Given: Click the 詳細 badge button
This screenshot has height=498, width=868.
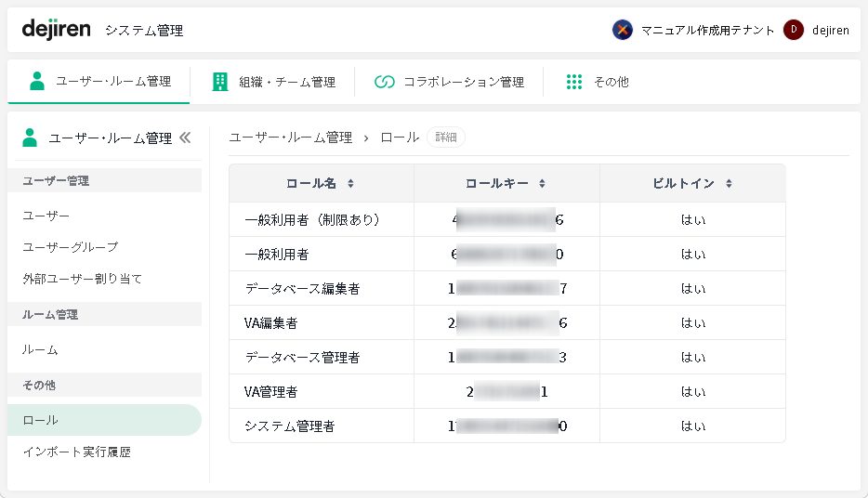Looking at the screenshot, I should pos(446,138).
